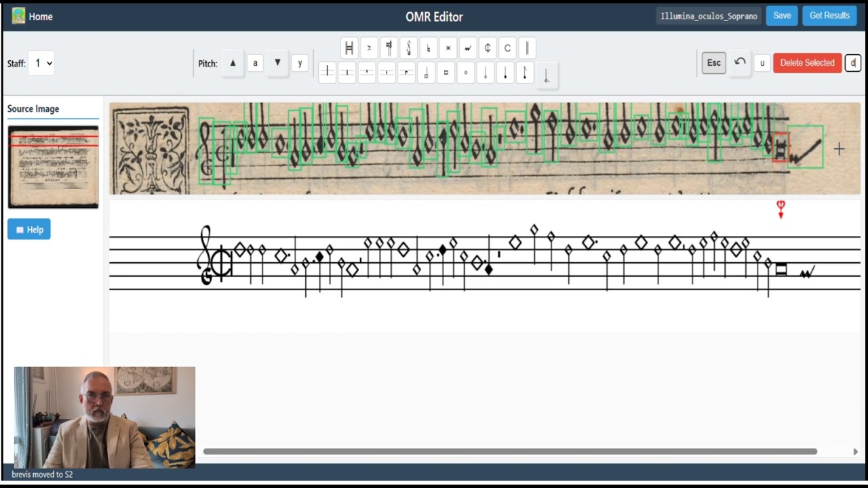The width and height of the screenshot is (868, 488).
Task: Insert the second rest symbol in bottom row
Action: [347, 73]
